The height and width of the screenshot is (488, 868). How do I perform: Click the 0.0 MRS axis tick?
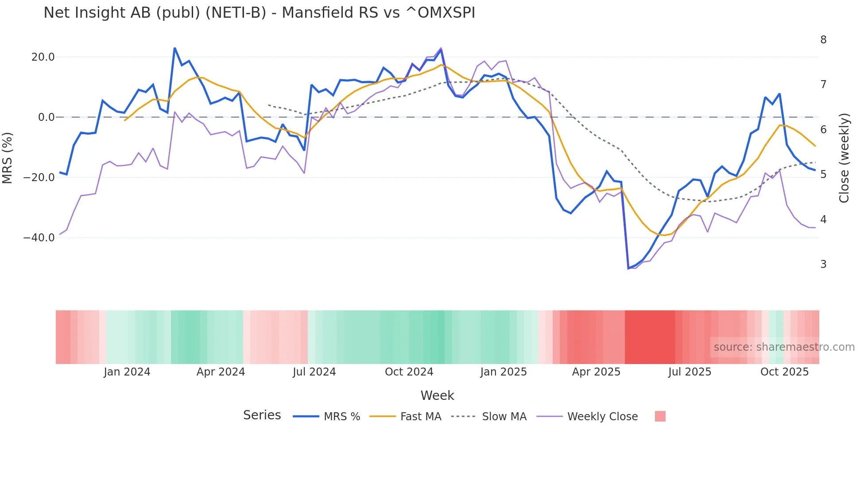point(46,117)
